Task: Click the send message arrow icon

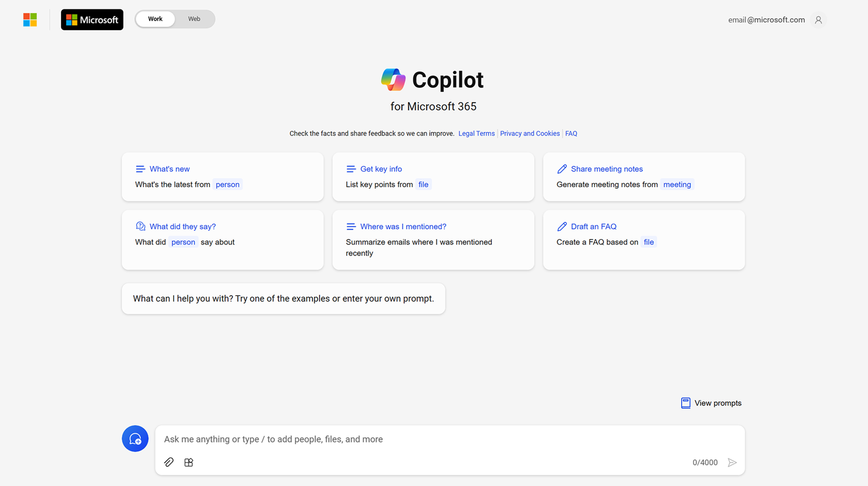Action: tap(732, 462)
